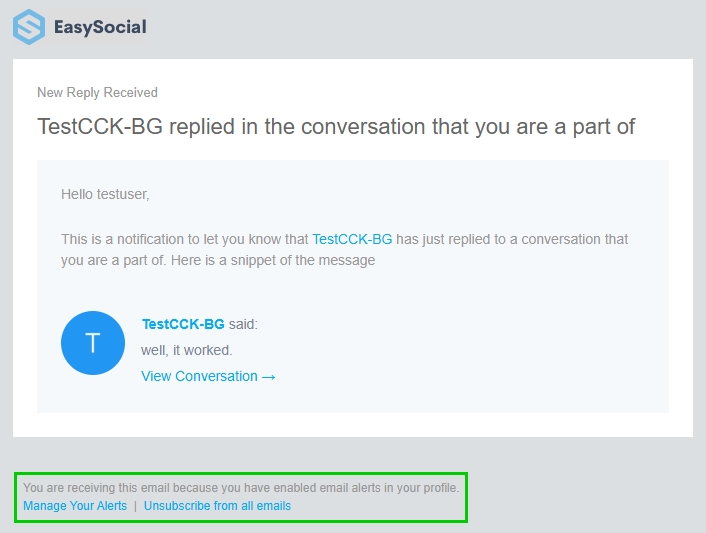Click the pipe separator between footer links
This screenshot has height=533, width=706.
point(135,506)
